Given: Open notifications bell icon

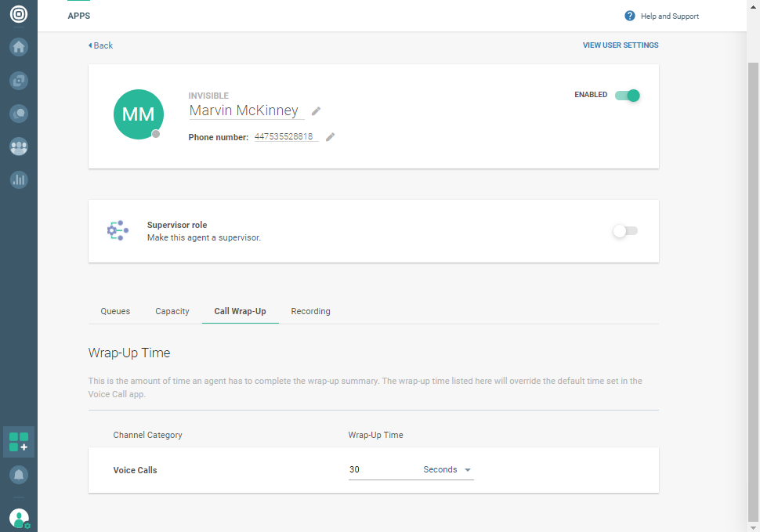Looking at the screenshot, I should tap(19, 475).
